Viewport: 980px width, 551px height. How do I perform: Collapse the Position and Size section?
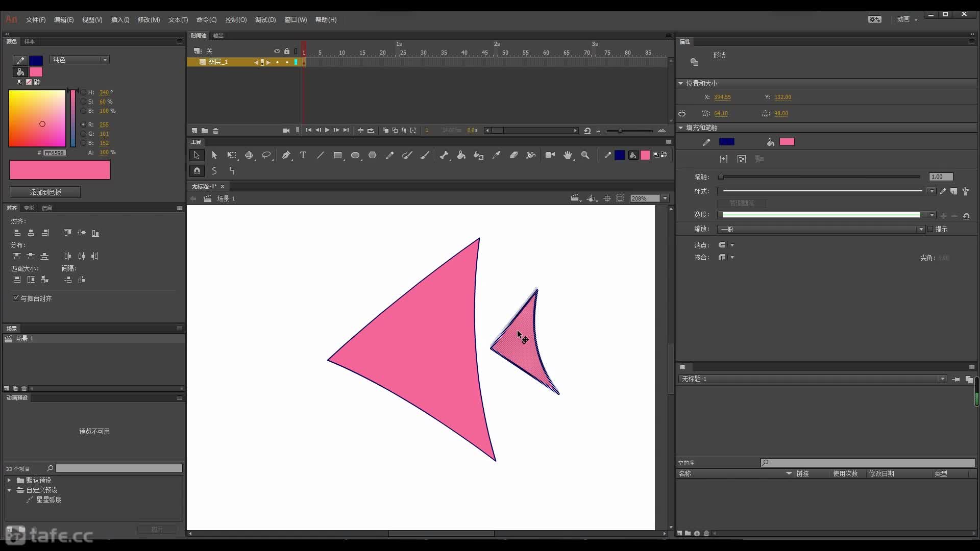pos(681,83)
